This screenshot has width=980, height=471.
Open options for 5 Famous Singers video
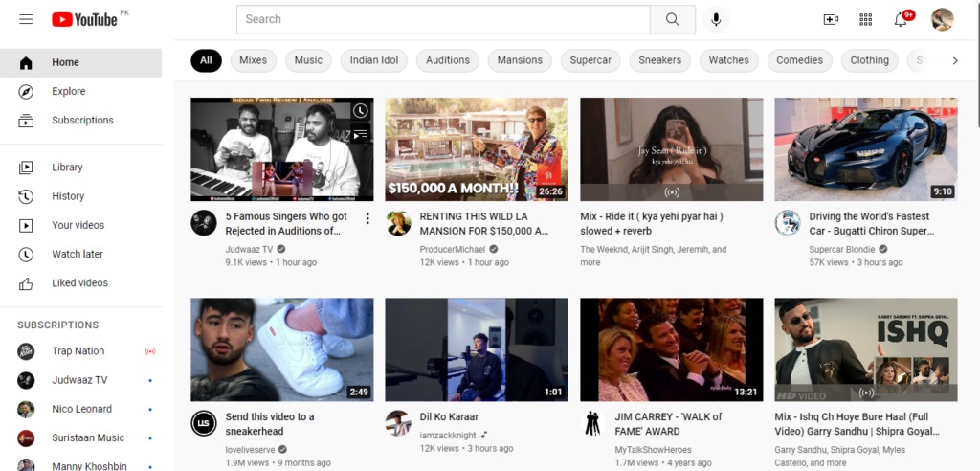[367, 218]
